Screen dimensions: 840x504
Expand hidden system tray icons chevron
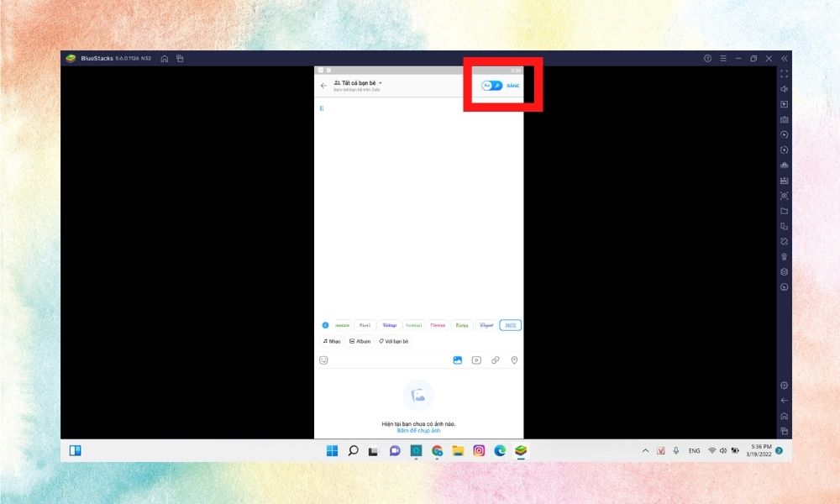pos(645,451)
